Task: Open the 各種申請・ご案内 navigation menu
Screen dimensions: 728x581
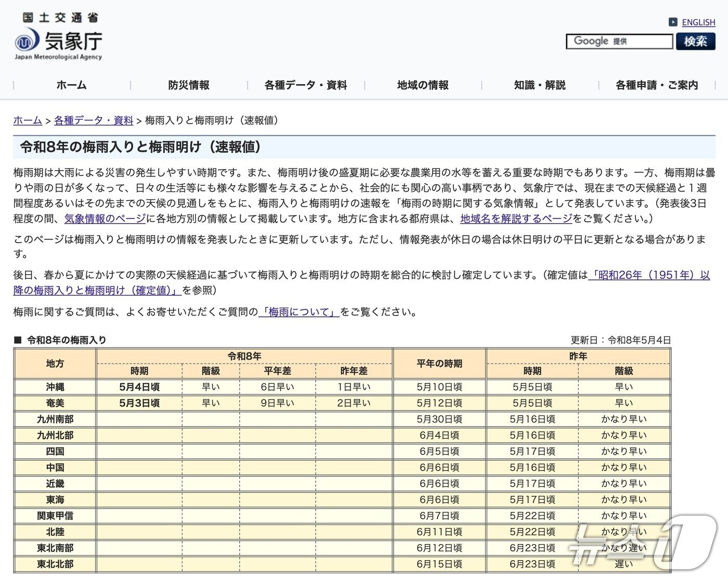Action: coord(657,85)
